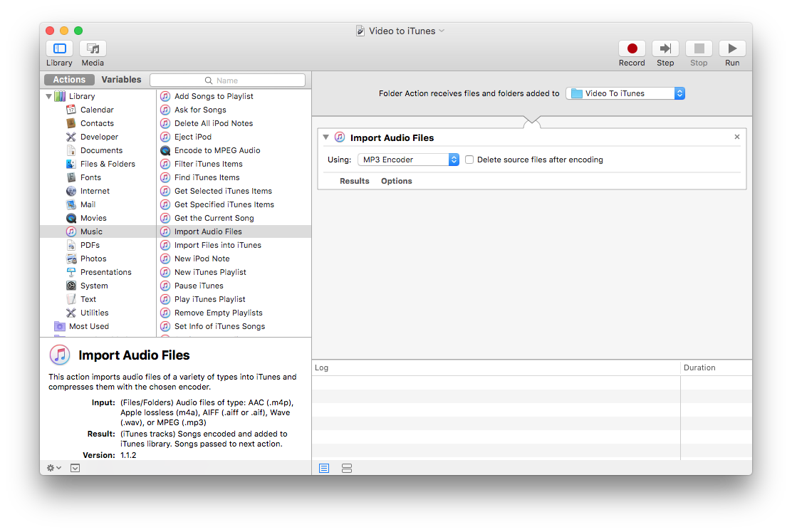The height and width of the screenshot is (532, 792).
Task: Remove the Import Audio Files action
Action: pyautogui.click(x=737, y=137)
